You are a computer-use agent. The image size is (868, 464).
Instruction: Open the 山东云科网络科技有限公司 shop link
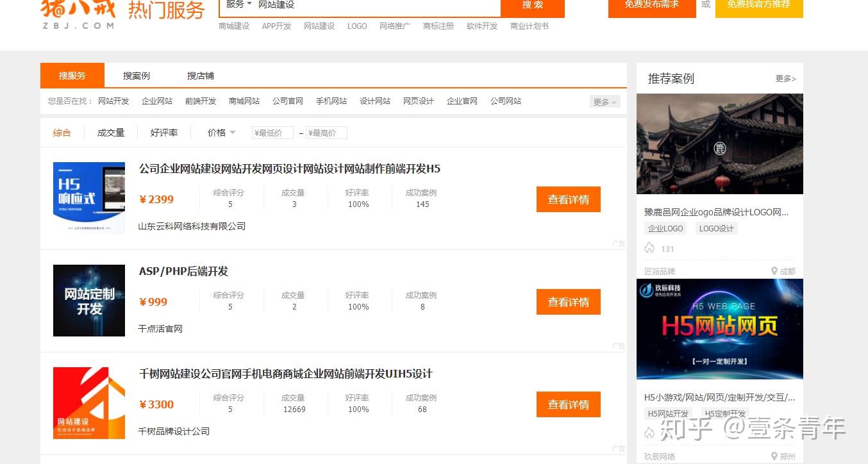(x=192, y=226)
